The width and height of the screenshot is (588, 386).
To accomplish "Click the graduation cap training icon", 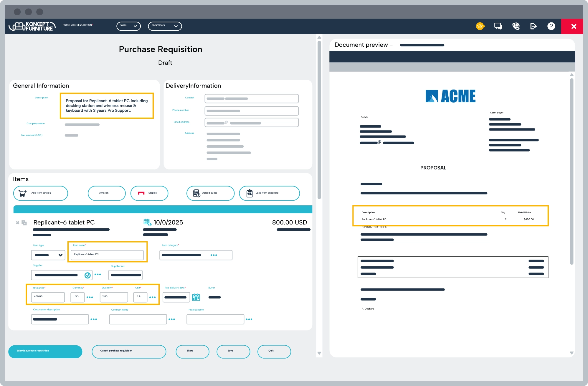I will coord(480,26).
